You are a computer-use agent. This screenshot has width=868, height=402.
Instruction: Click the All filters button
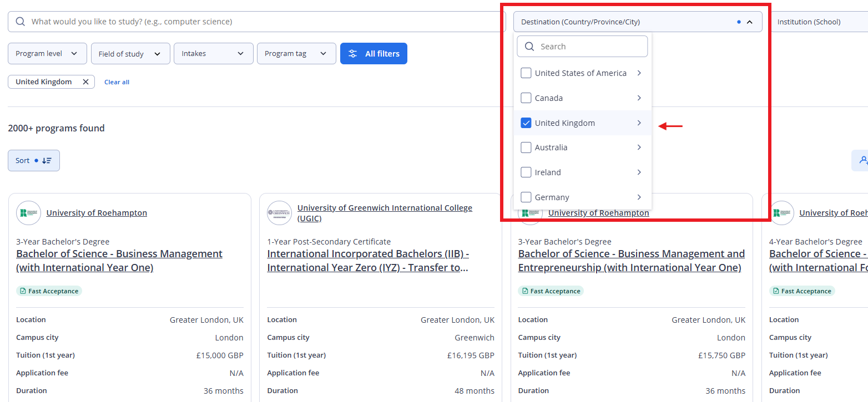(374, 54)
